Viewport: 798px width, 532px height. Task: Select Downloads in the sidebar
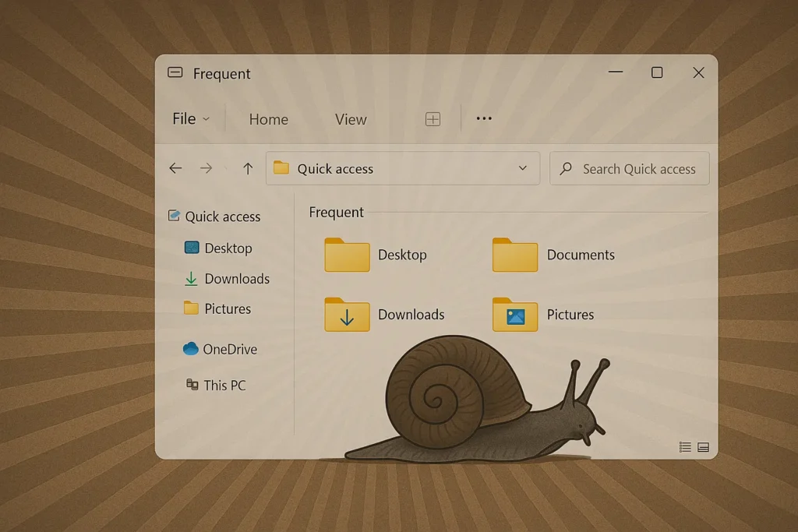click(x=236, y=279)
